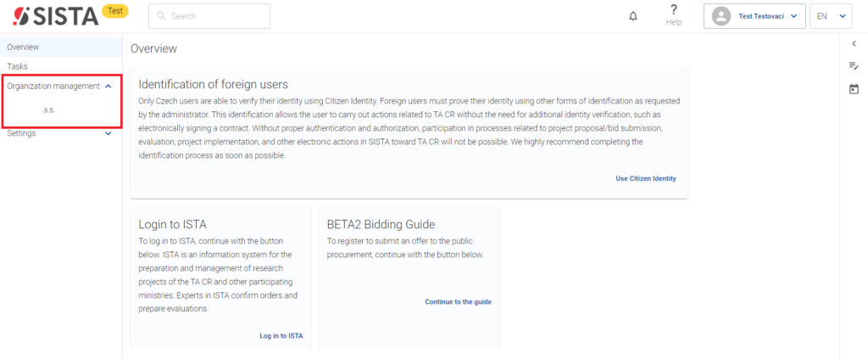Collapse right panel with the chevron icon
Viewport: 868px width, 359px height.
tap(854, 44)
